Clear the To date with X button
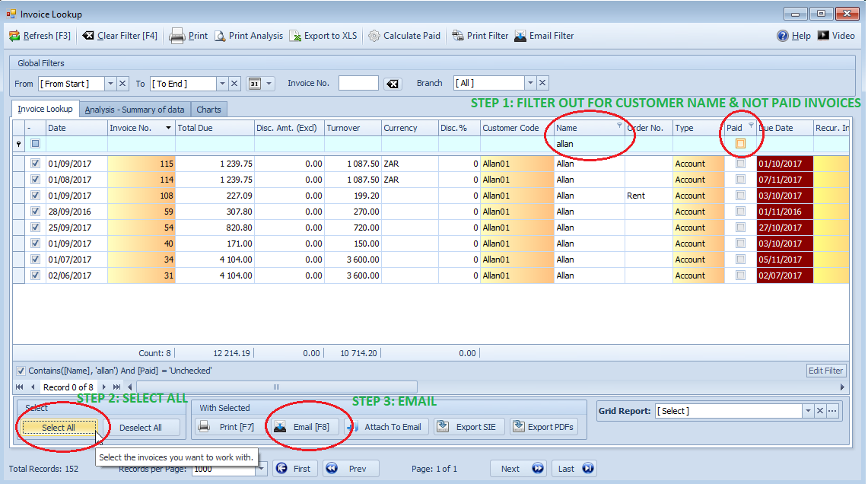868x484 pixels. (235, 84)
